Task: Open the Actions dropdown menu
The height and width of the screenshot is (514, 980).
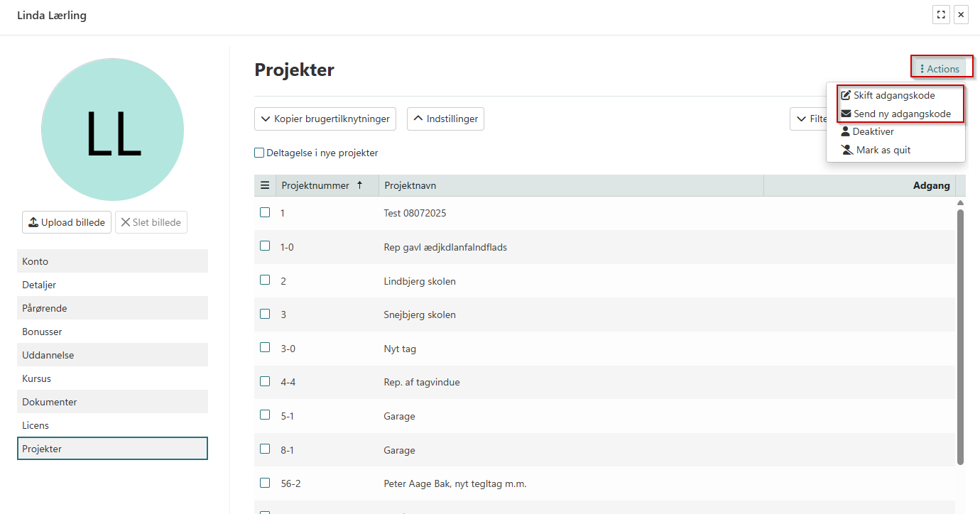Action: point(939,69)
